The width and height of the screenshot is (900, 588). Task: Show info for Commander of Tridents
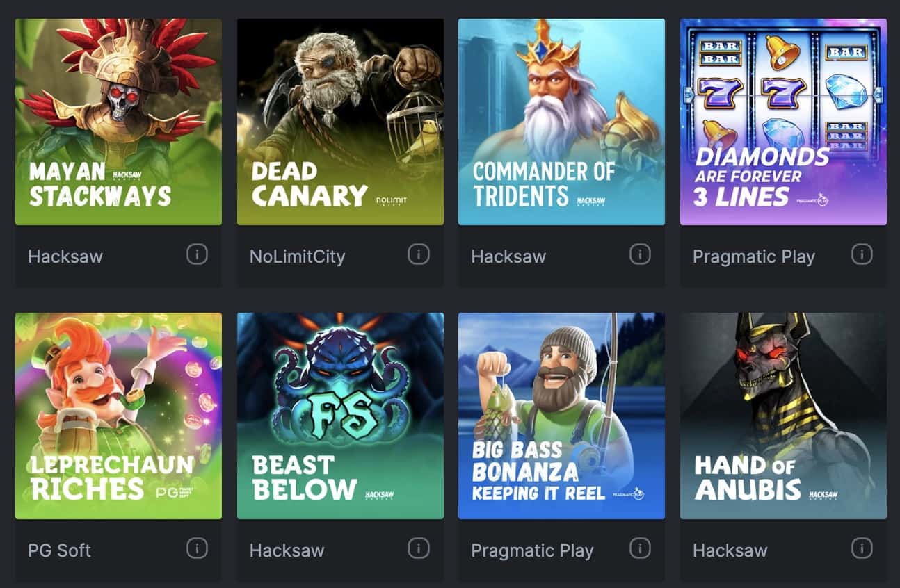click(640, 255)
